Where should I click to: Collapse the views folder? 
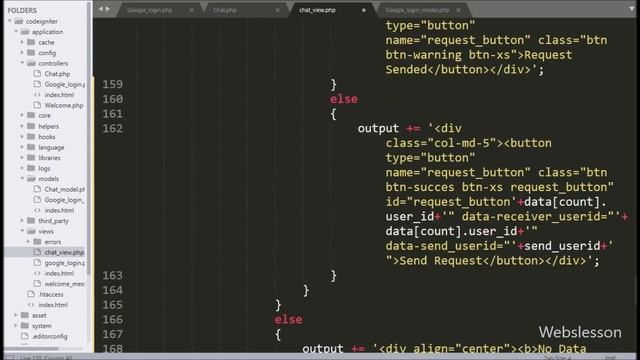tap(22, 231)
